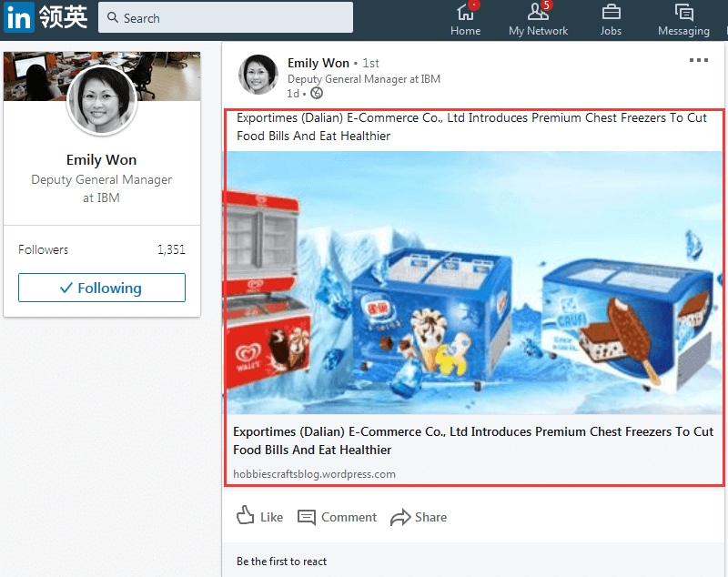Open the Messaging chat icon
This screenshot has height=577, width=728.
click(x=683, y=13)
